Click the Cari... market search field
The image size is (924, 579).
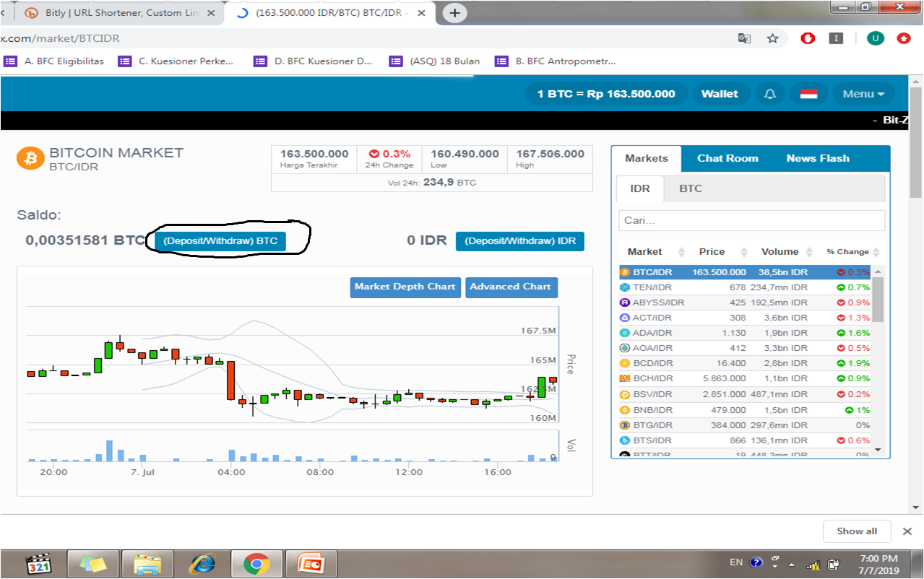(751, 220)
